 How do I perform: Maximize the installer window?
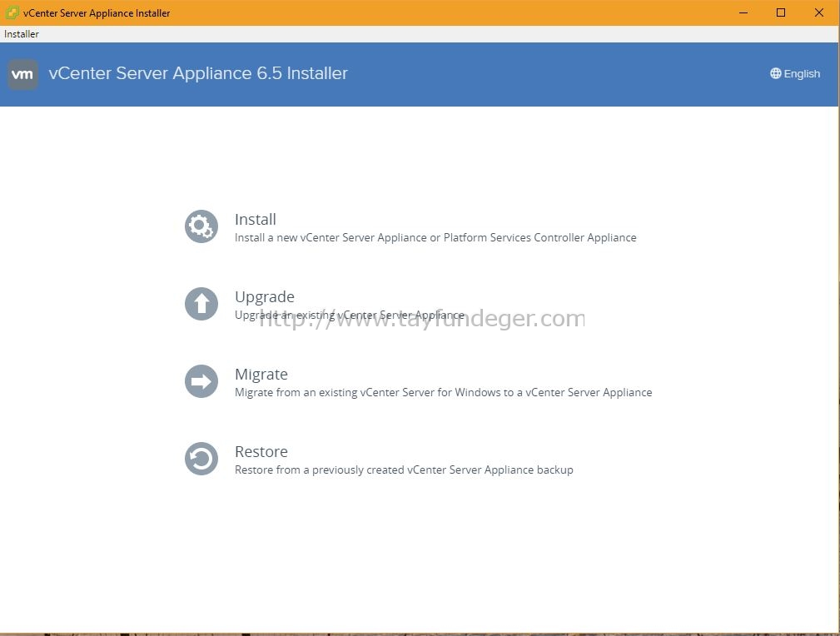[781, 12]
